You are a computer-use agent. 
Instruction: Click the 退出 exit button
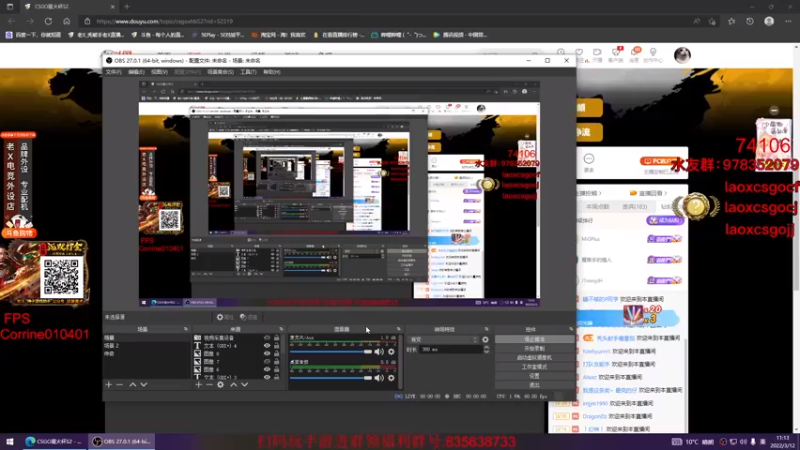534,385
